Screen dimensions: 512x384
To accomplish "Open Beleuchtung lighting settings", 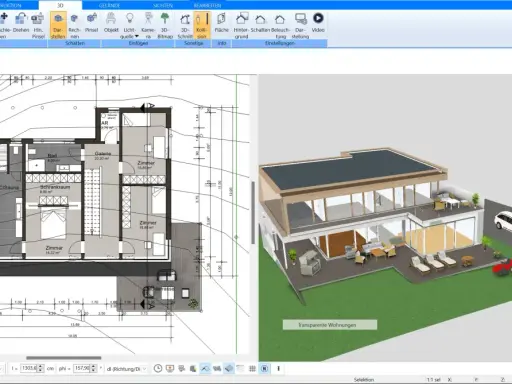I will 280,25.
